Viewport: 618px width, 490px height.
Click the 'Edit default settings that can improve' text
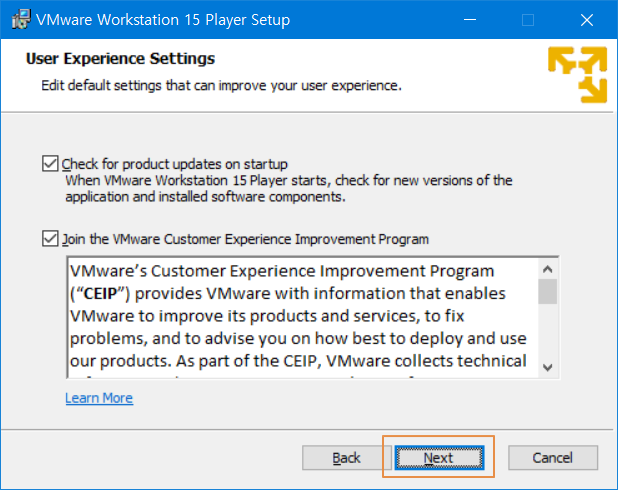coord(222,86)
